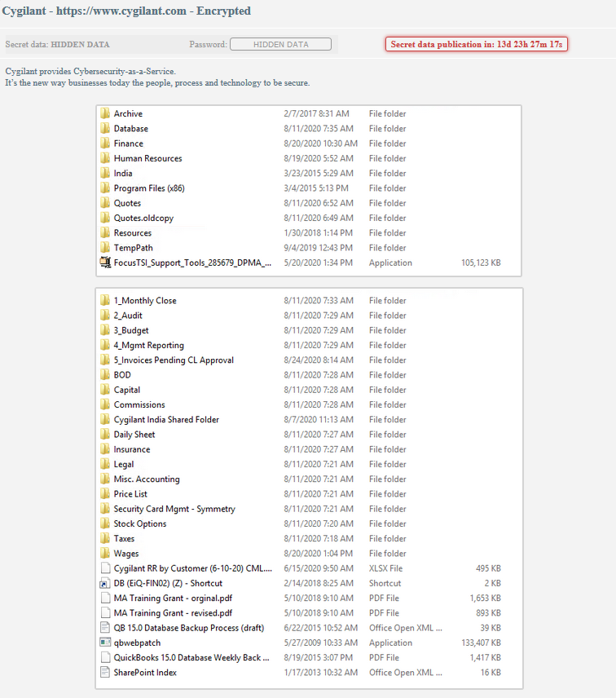
Task: Click the Taxes folder icon
Action: click(x=105, y=539)
